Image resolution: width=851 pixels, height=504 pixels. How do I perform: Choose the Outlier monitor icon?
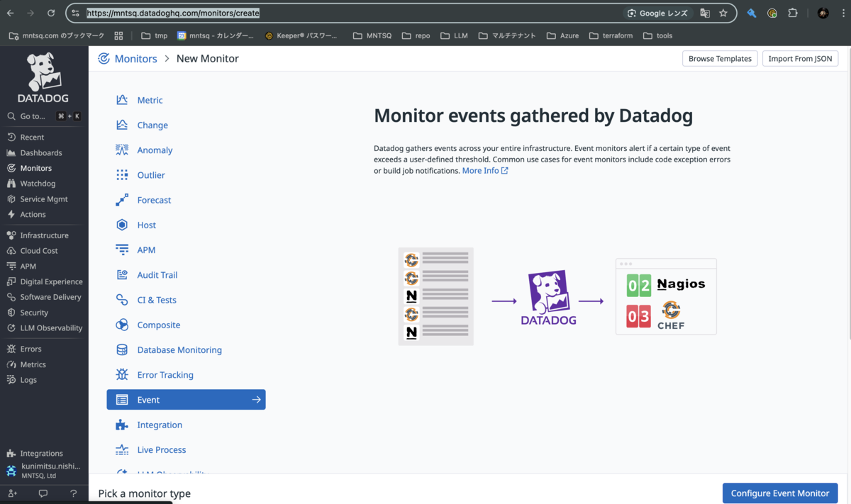pos(122,175)
